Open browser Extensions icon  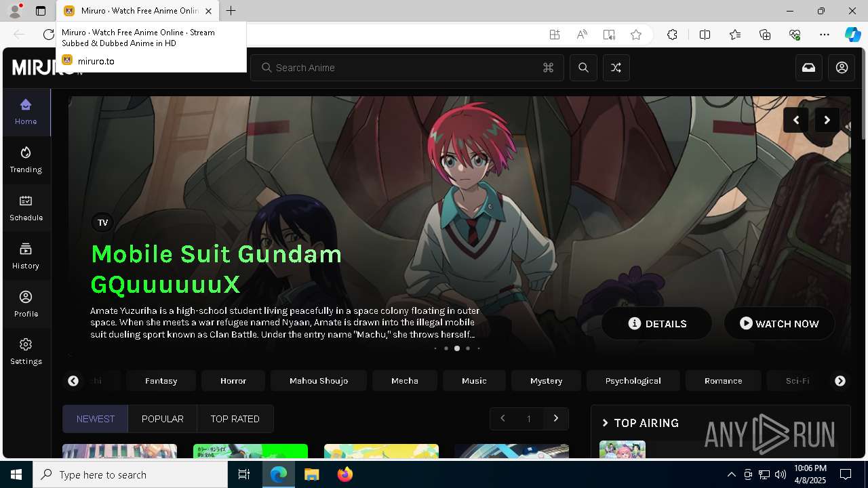[672, 35]
